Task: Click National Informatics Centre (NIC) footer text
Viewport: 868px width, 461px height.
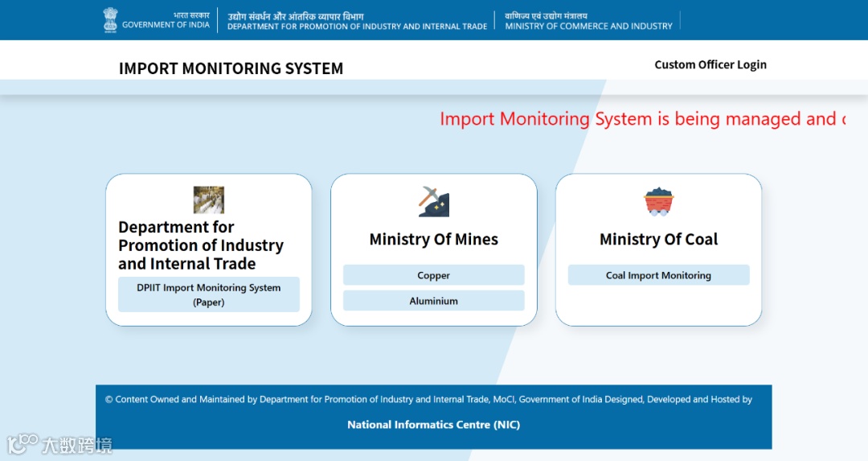Action: click(433, 425)
